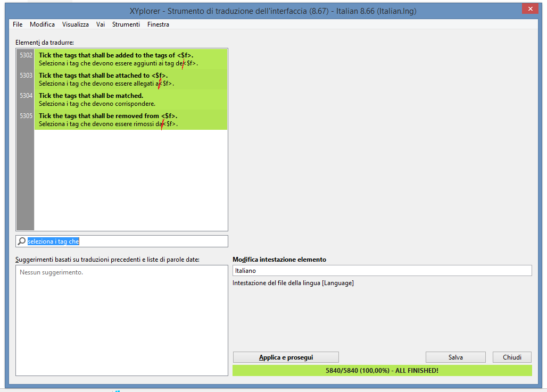Select item "Tick the tags that shall be attached"
The height and width of the screenshot is (392, 547).
tap(130, 79)
